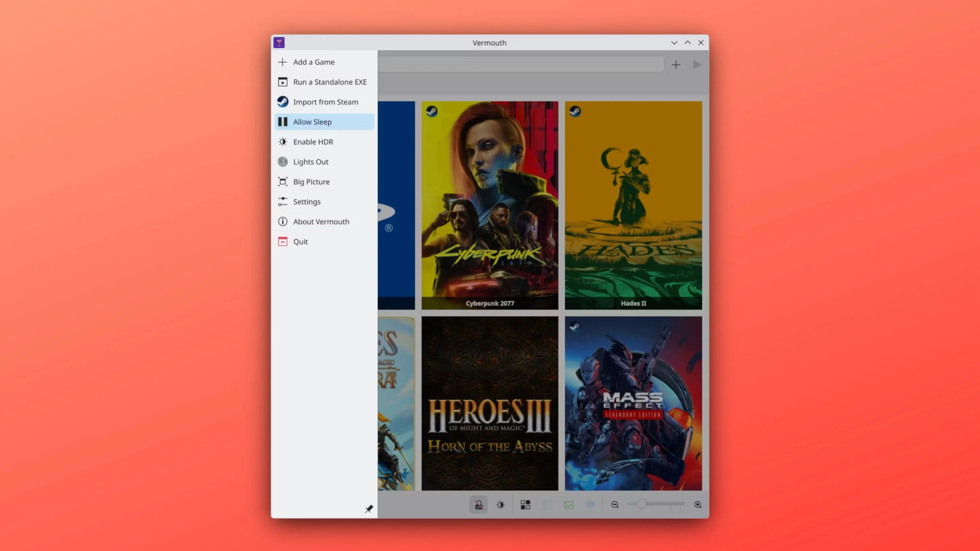The width and height of the screenshot is (980, 551).
Task: Turn on Lights Out mode
Action: click(x=324, y=162)
